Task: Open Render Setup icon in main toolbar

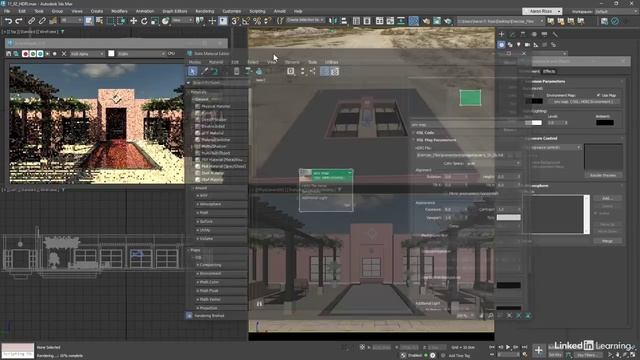Action: 426,21
